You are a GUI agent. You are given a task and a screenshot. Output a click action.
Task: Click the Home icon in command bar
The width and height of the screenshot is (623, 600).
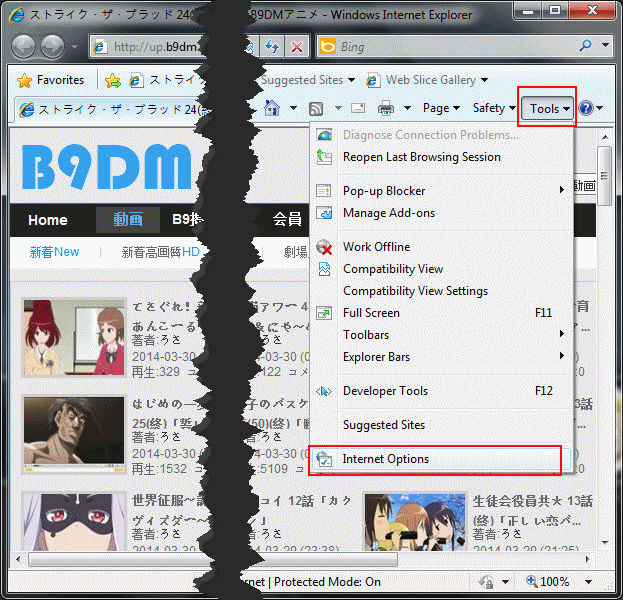272,108
